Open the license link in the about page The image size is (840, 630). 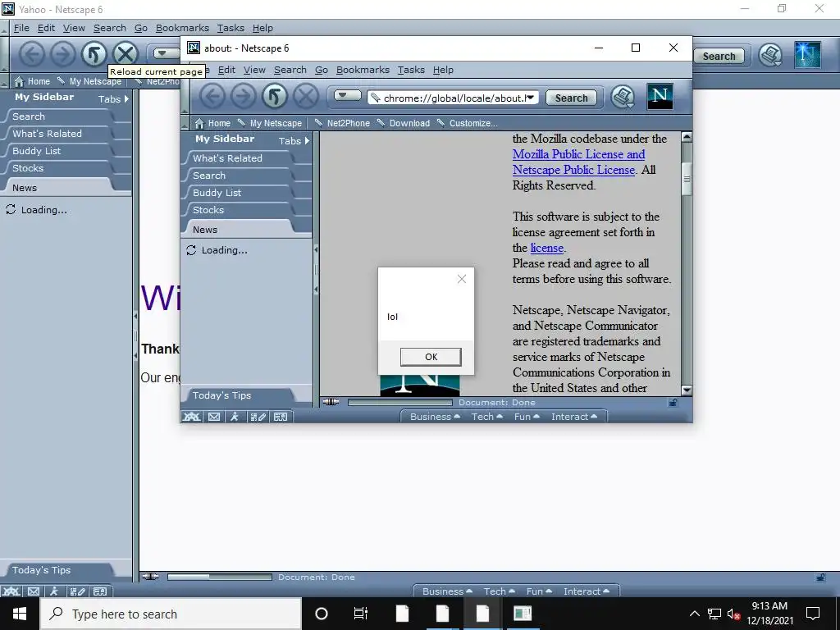point(546,248)
